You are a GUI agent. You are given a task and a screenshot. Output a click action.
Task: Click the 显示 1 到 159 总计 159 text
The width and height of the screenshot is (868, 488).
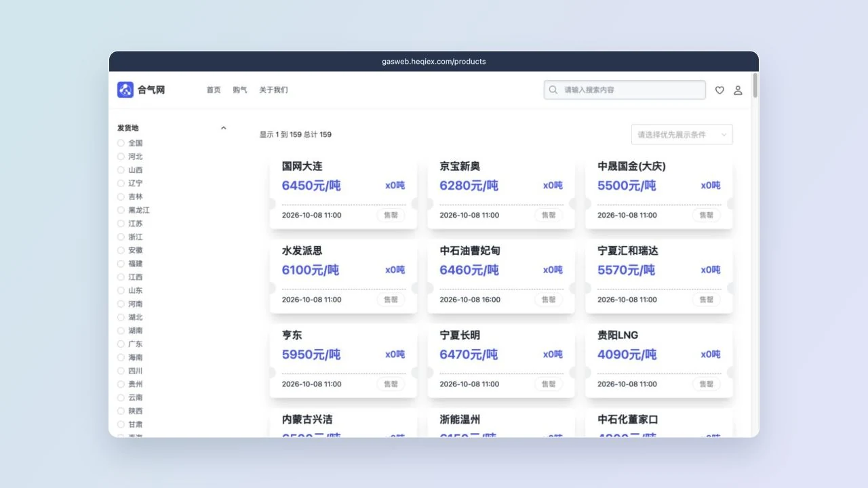coord(296,134)
